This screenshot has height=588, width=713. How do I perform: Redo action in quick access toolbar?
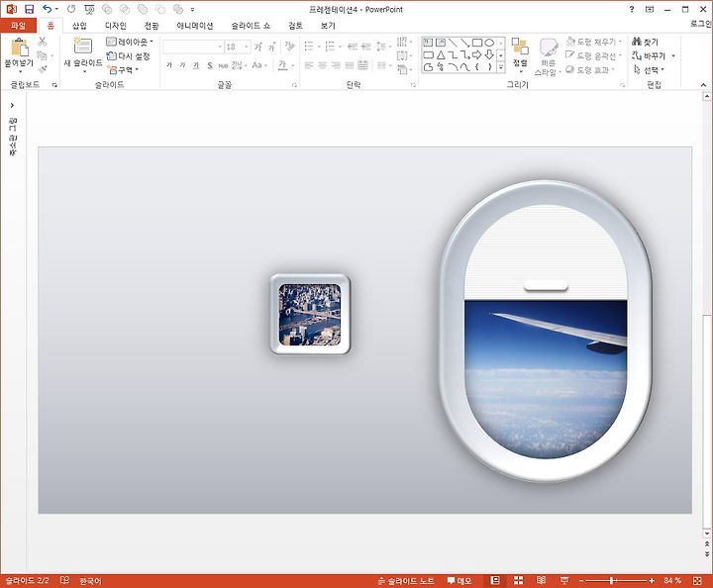[x=71, y=9]
